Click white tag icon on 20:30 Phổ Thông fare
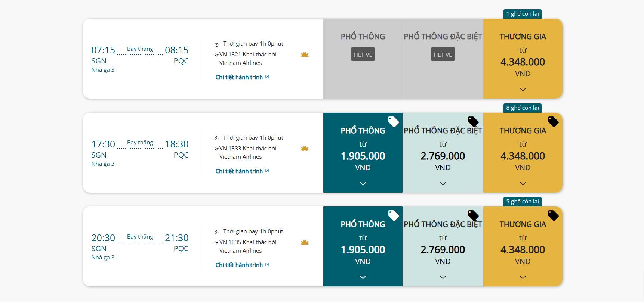 click(393, 215)
